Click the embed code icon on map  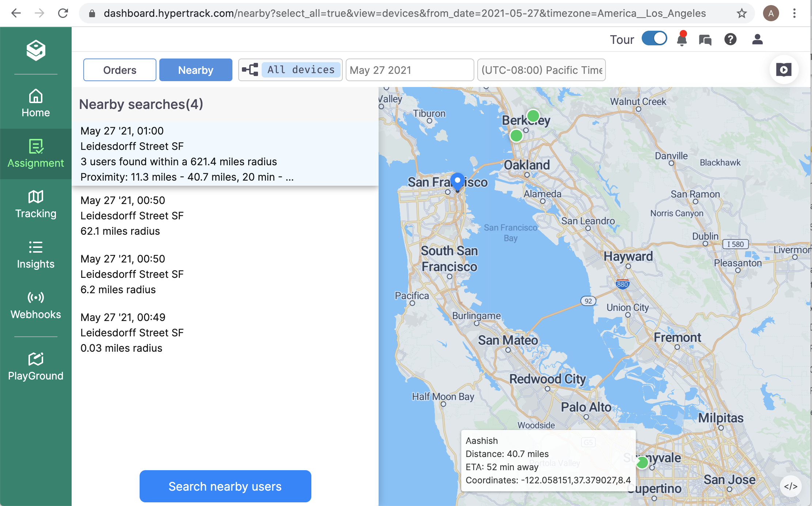(x=790, y=486)
